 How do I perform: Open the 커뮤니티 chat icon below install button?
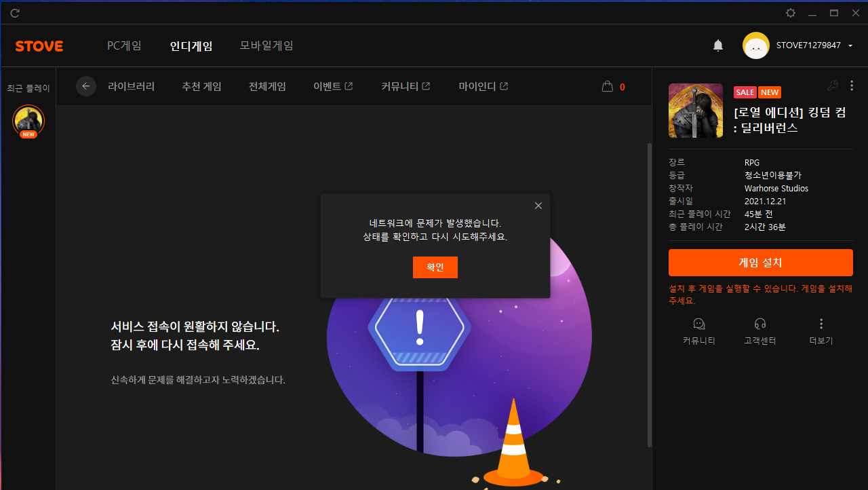[x=699, y=324]
